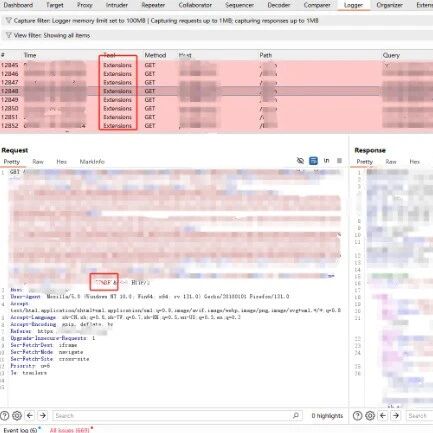433x433 pixels.
Task: Open the request editor hamburger menu
Action: pyautogui.click(x=339, y=161)
